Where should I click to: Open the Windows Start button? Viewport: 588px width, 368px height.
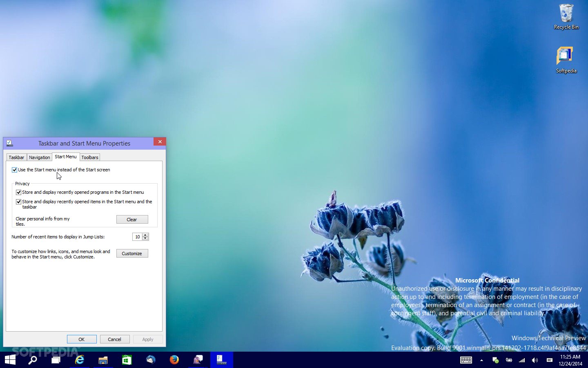[10, 360]
